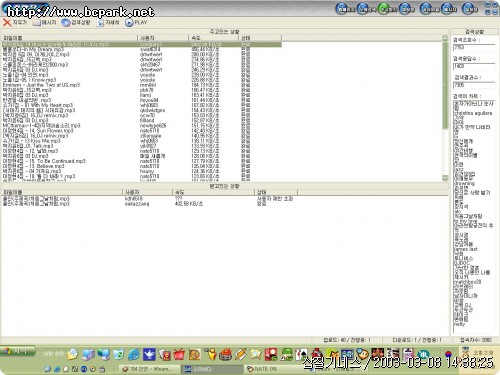The height and width of the screenshot is (375, 500).
Task: Click status bar '다운로드: 1 / 진행중: 1'
Action: pyautogui.click(x=417, y=340)
